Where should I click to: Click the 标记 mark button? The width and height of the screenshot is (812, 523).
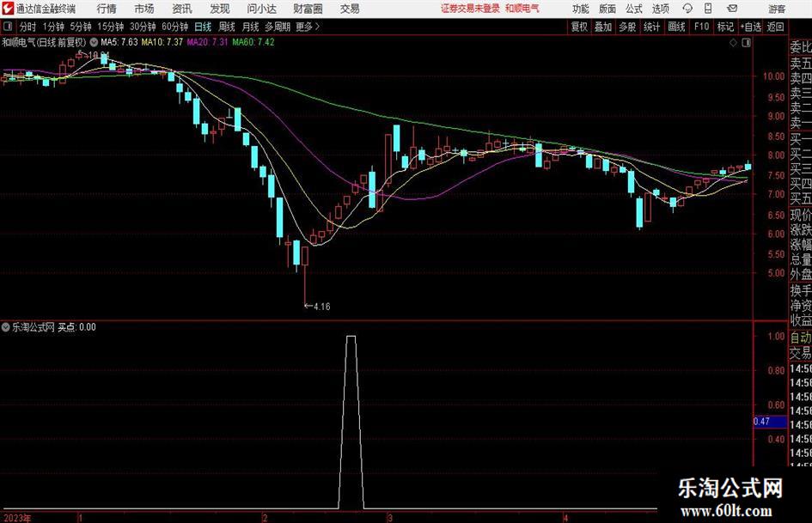tap(725, 27)
